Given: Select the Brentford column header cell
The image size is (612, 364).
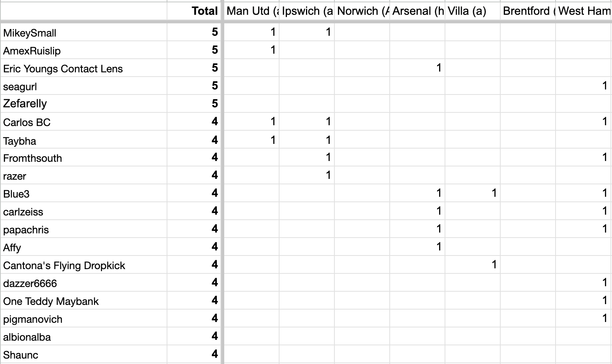Looking at the screenshot, I should [x=528, y=11].
